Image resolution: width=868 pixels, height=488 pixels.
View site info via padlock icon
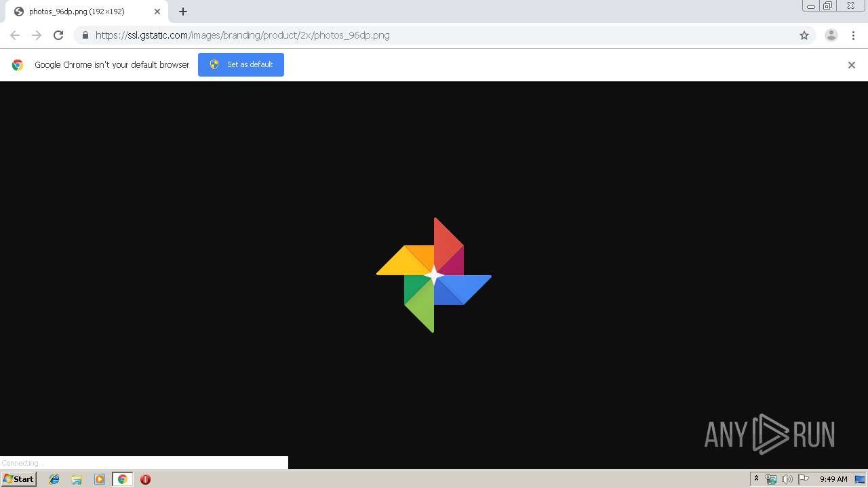85,35
